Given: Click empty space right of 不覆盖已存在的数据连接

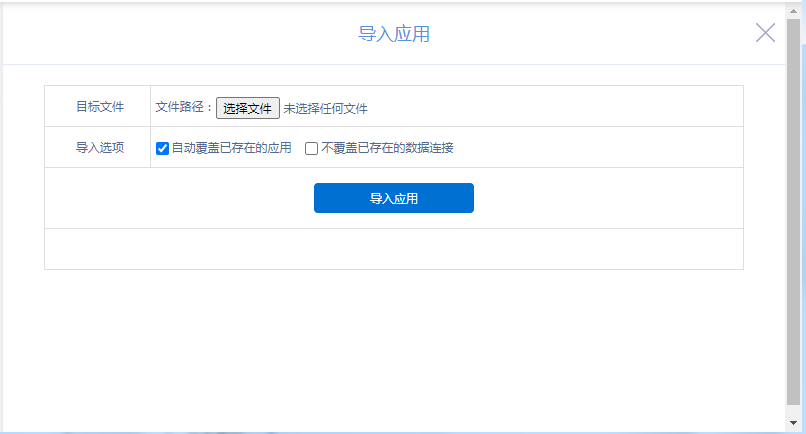Looking at the screenshot, I should [x=600, y=148].
